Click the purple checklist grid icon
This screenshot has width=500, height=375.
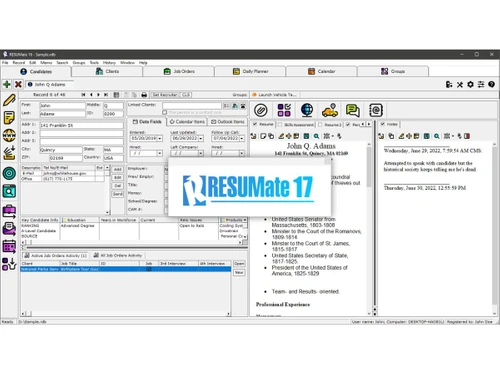(284, 110)
